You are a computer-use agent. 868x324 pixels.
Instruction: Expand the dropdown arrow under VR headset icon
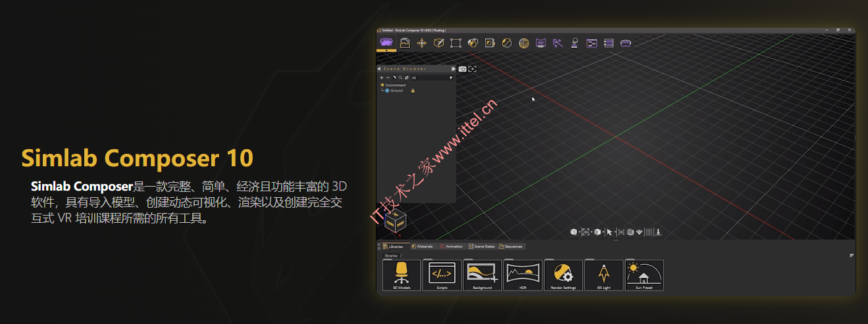click(x=387, y=50)
